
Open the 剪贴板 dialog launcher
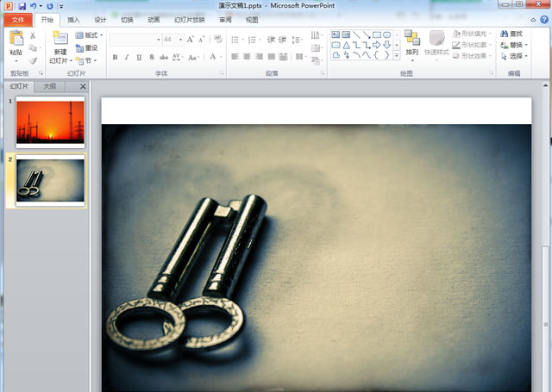point(41,73)
